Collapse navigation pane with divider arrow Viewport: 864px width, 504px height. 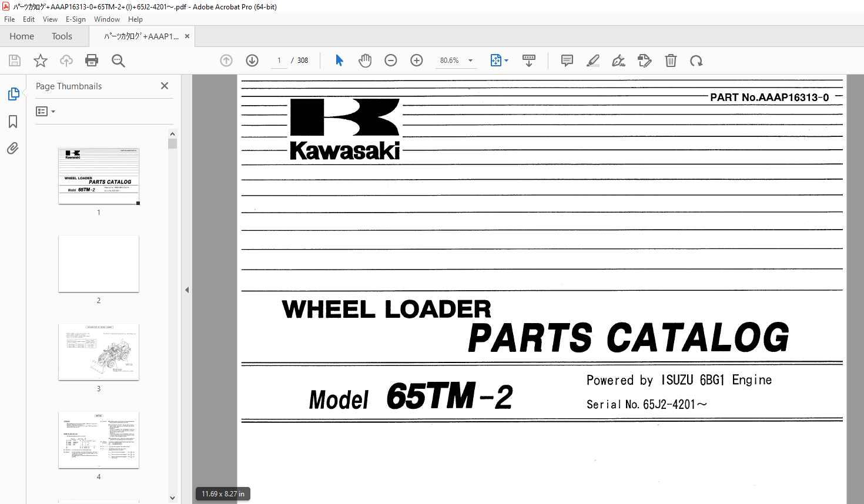click(x=187, y=290)
